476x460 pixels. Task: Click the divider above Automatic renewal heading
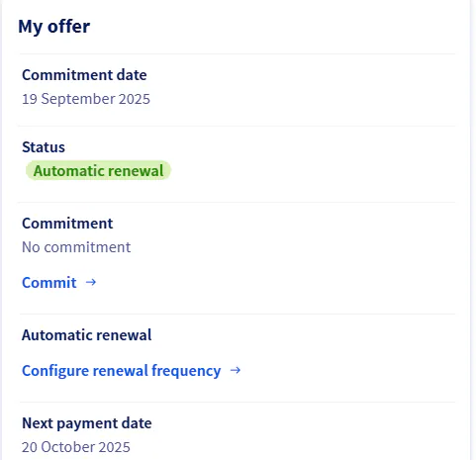point(237,314)
